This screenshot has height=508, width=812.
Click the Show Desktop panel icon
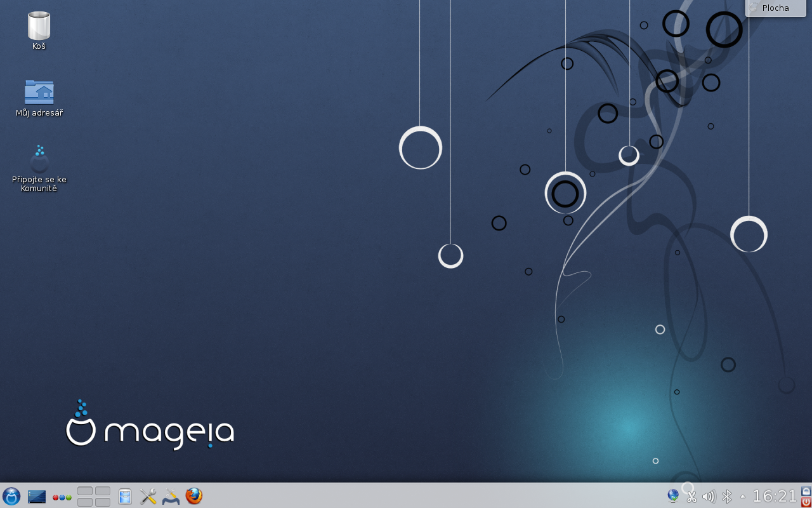(37, 497)
